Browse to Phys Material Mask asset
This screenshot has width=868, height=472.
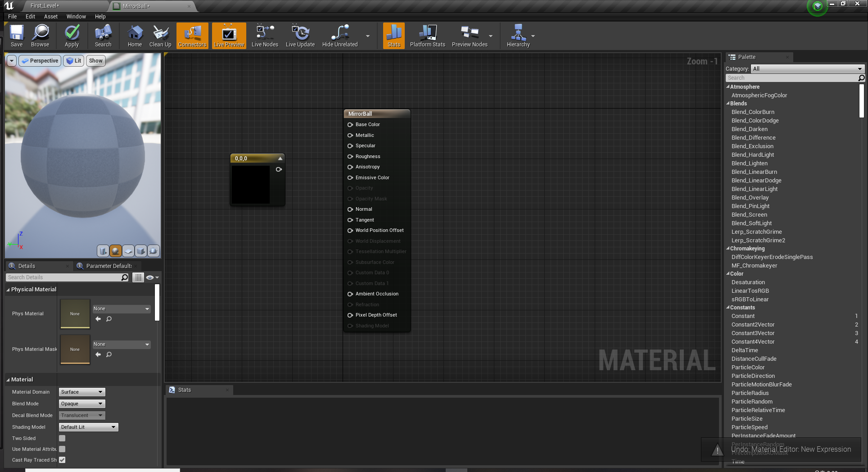click(109, 354)
